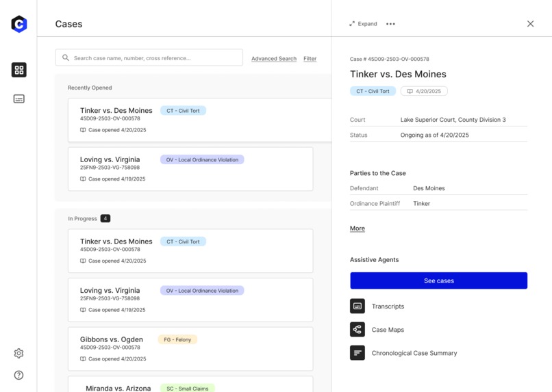Click Ongoing as of 4/20/2025 status
This screenshot has height=392, width=552.
click(434, 135)
